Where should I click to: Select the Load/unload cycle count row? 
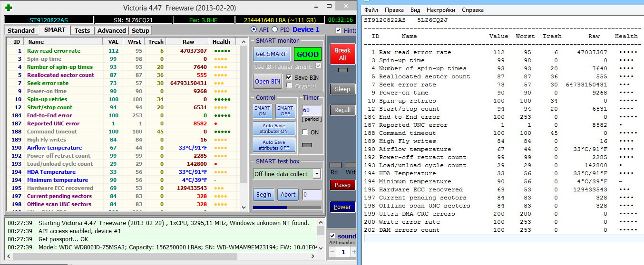pyautogui.click(x=123, y=164)
